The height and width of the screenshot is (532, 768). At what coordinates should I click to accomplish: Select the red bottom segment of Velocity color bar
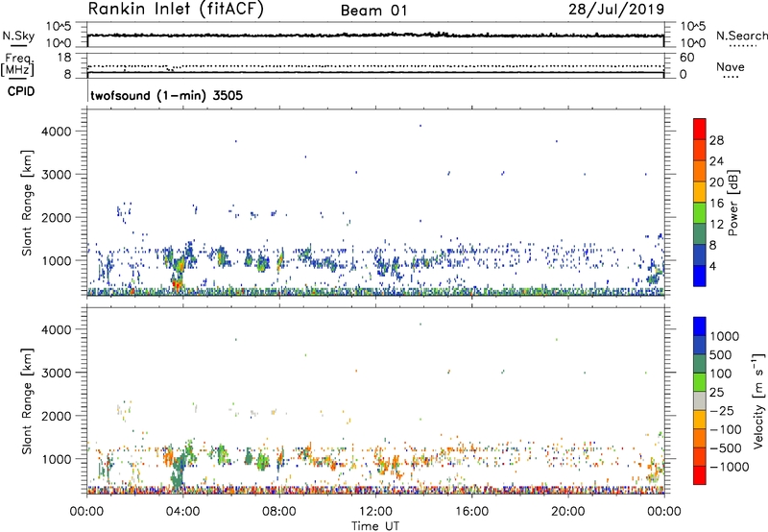point(700,475)
